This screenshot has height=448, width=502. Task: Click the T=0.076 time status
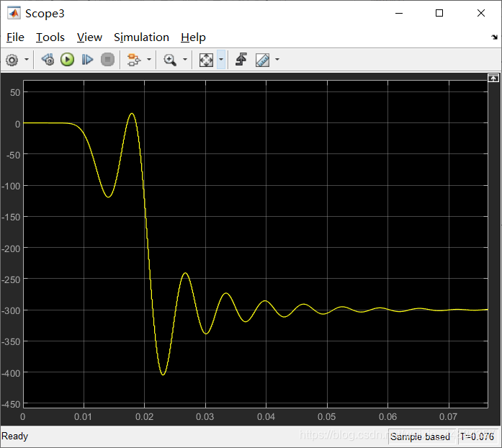pyautogui.click(x=477, y=436)
